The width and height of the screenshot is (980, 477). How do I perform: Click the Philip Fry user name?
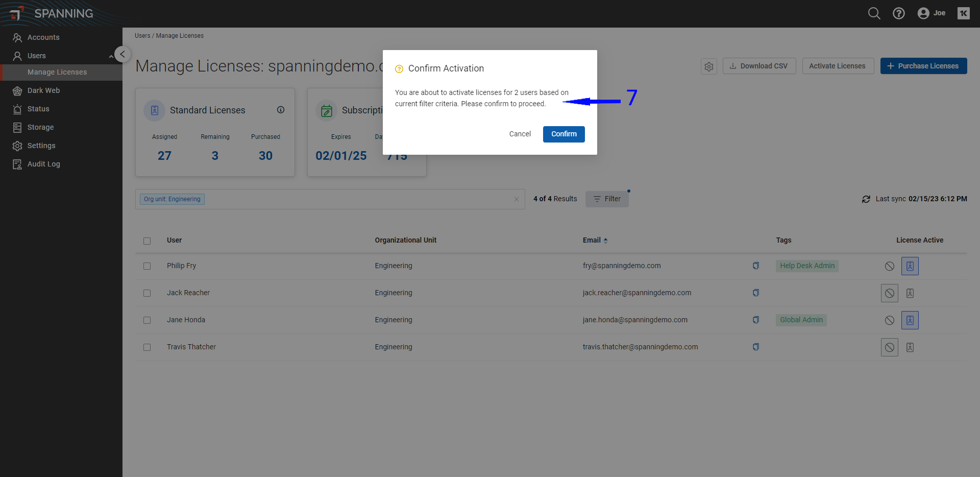181,266
